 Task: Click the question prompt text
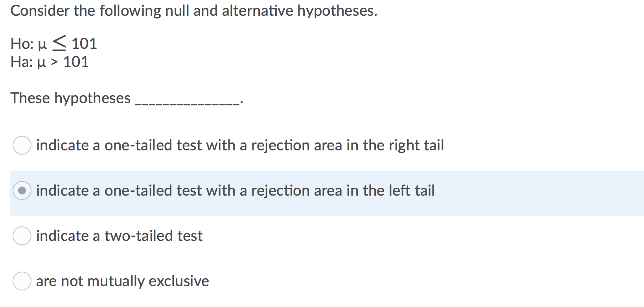tap(194, 11)
